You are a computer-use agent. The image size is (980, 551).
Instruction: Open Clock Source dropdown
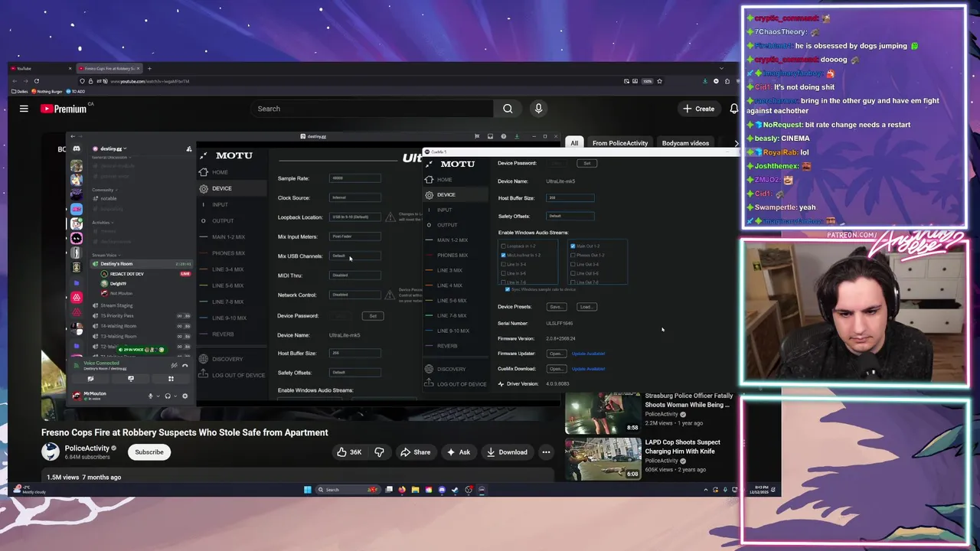coord(354,197)
